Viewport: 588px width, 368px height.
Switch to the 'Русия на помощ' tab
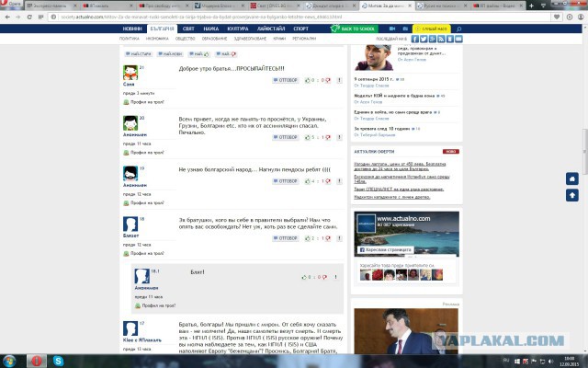point(443,6)
